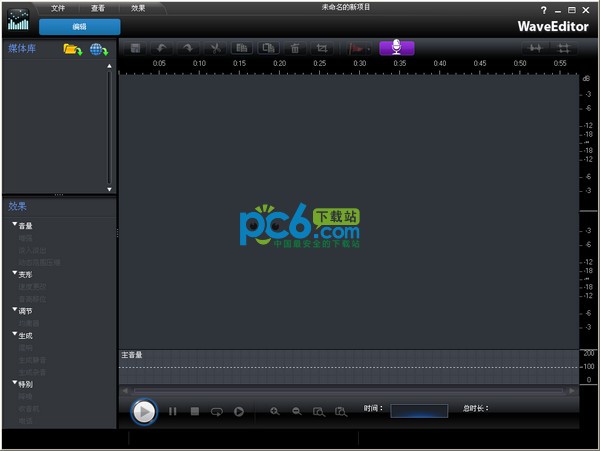Screen dimensions: 600x451
Task: Click the last magnifier icon in the zoom group
Action: pyautogui.click(x=341, y=412)
